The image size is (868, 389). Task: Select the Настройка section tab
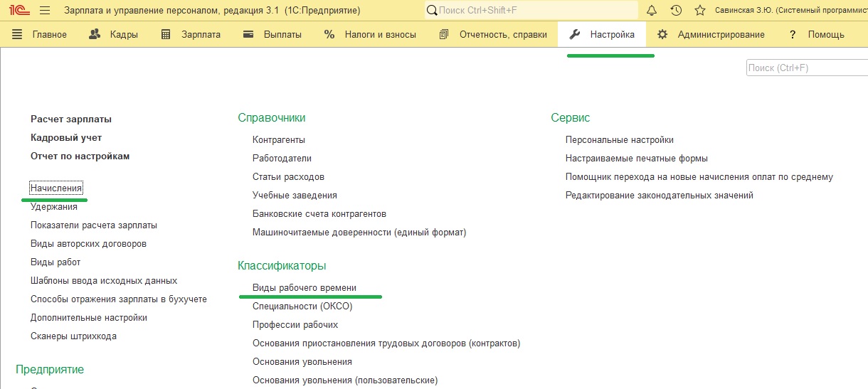(602, 34)
